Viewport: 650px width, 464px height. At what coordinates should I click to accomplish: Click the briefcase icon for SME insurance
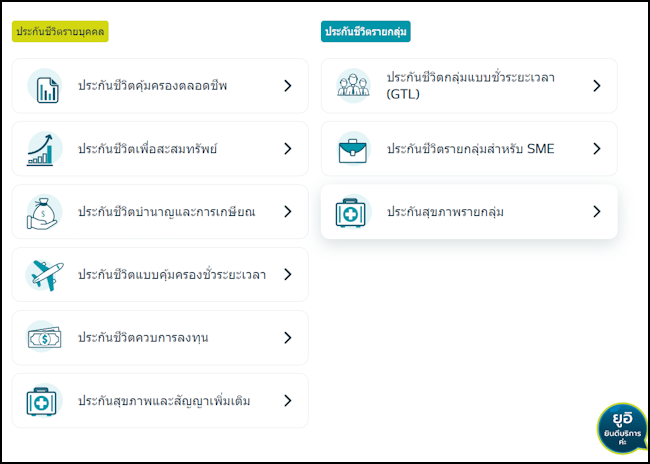[x=353, y=149]
